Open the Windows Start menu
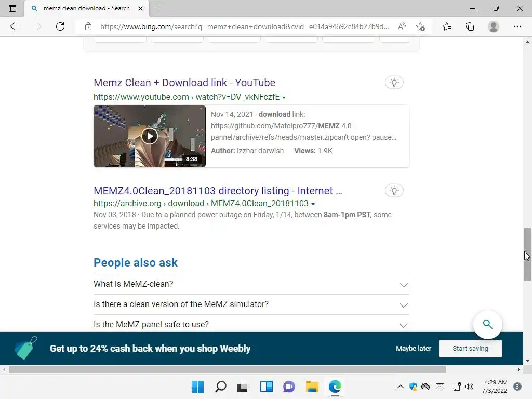The width and height of the screenshot is (532, 399). coord(197,387)
